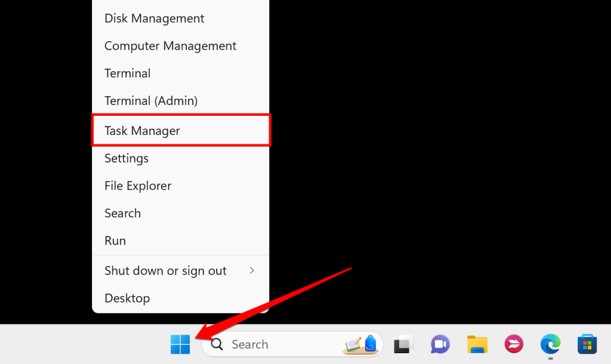Open Microsoft Edge from the taskbar
This screenshot has height=364, width=611.
pos(550,344)
